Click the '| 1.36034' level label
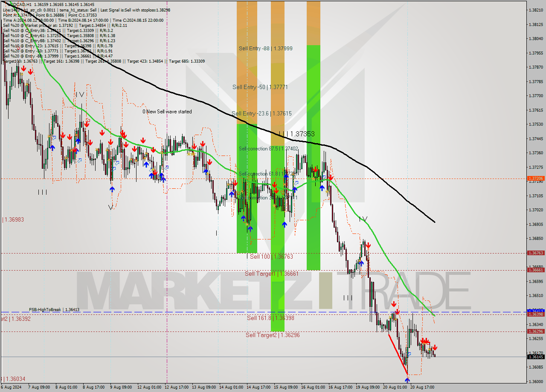This screenshot has width=546, height=392. [x=14, y=379]
